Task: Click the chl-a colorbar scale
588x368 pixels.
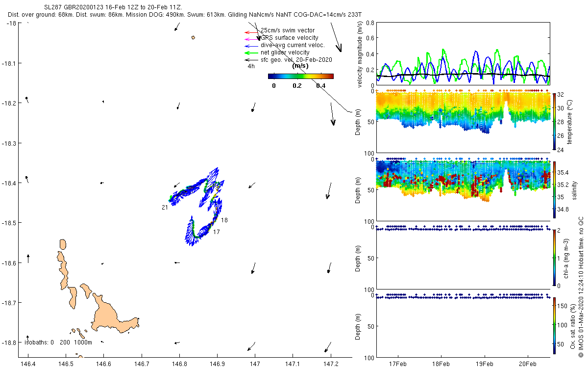Action: tap(554, 257)
